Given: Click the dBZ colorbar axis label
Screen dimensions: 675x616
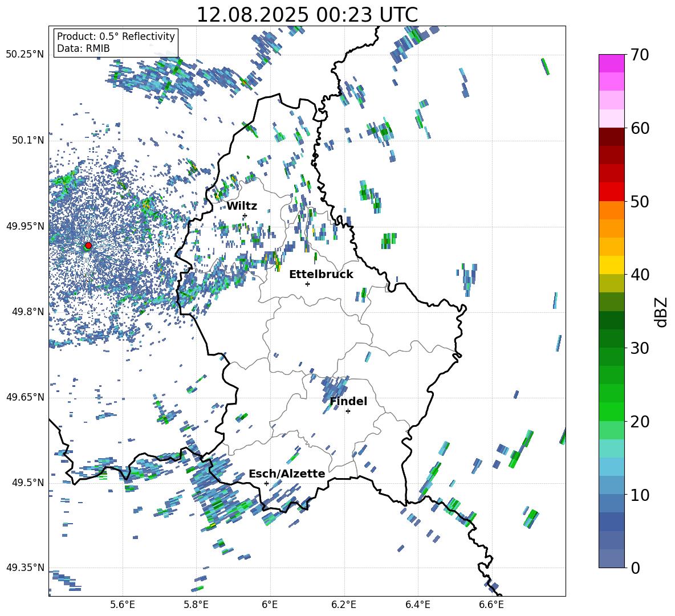Looking at the screenshot, I should [x=662, y=312].
